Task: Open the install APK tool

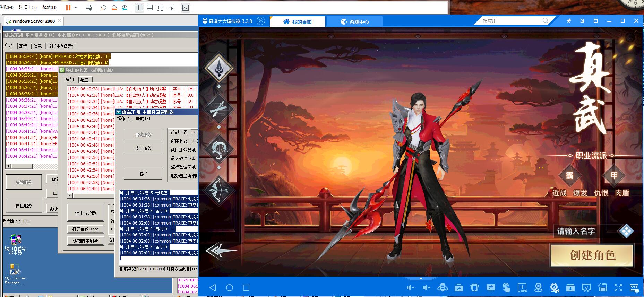Action: pos(522,288)
